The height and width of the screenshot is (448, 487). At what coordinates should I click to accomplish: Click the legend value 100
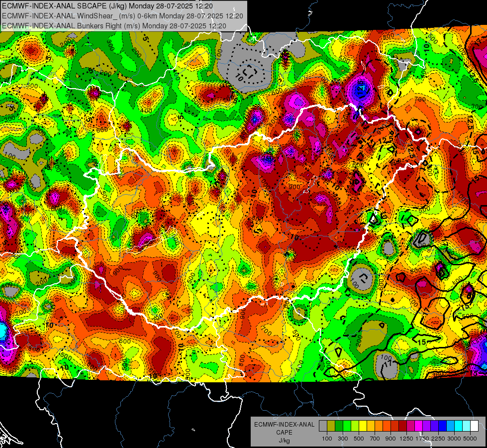[x=327, y=439]
